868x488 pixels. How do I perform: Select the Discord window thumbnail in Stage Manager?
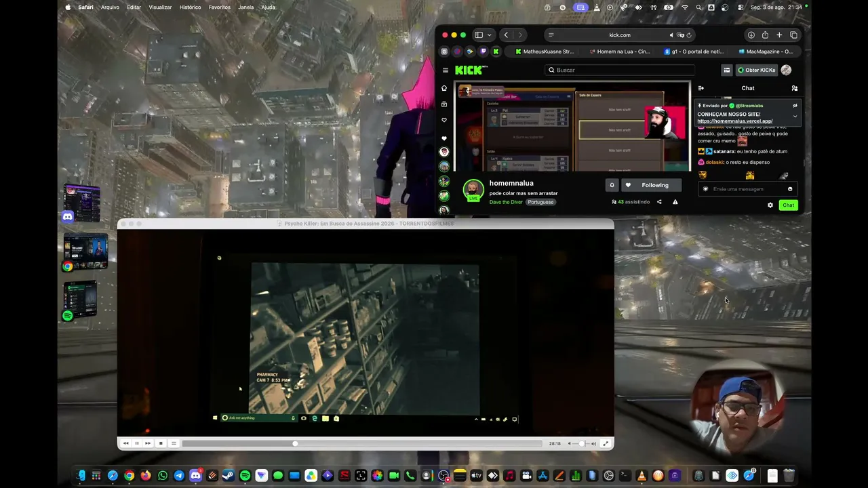point(82,203)
